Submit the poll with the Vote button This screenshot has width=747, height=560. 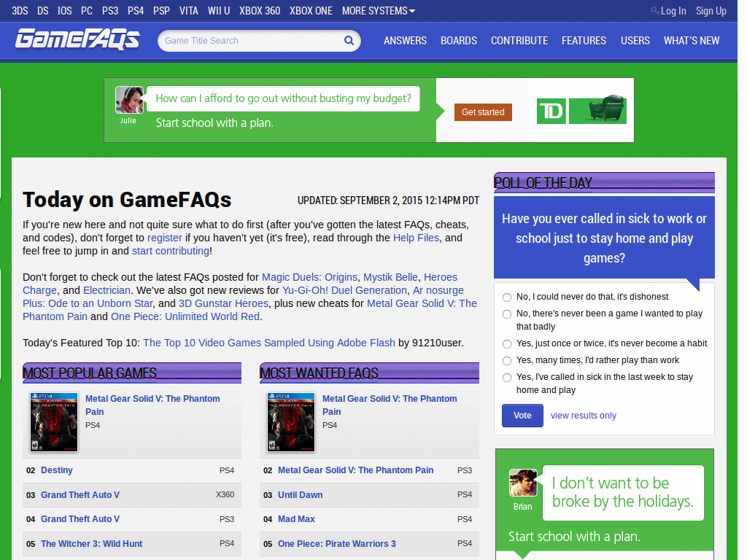pyautogui.click(x=522, y=415)
